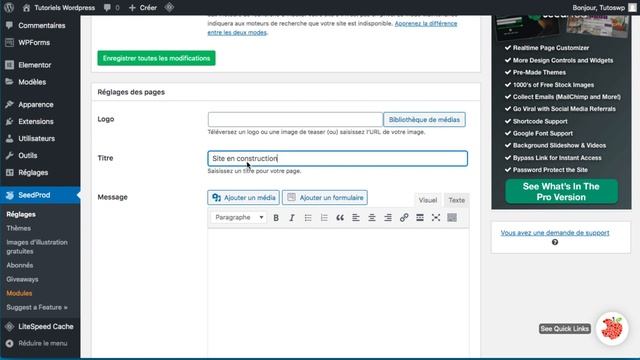Select SeedProd menu in sidebar

[x=40, y=195]
